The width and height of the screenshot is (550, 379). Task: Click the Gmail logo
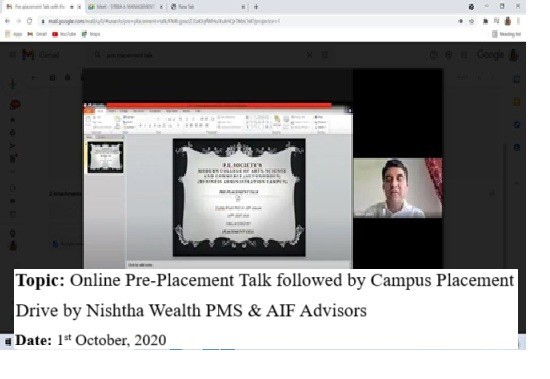click(40, 55)
